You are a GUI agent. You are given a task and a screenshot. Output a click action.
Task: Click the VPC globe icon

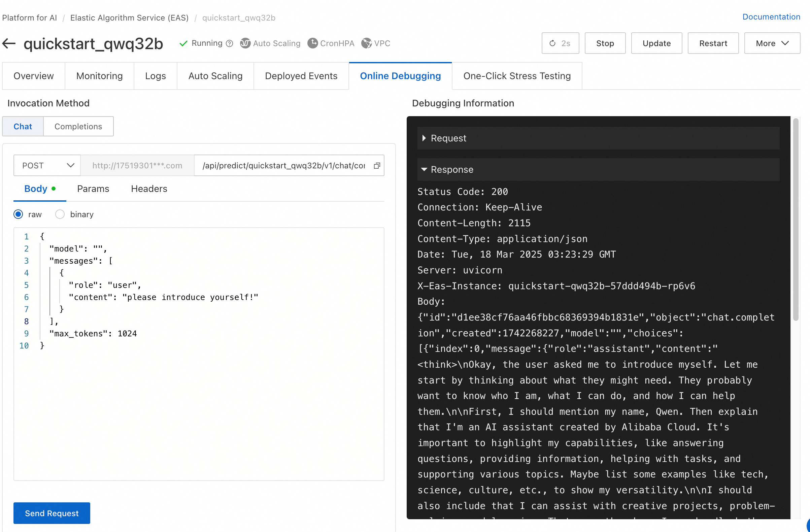pyautogui.click(x=366, y=43)
